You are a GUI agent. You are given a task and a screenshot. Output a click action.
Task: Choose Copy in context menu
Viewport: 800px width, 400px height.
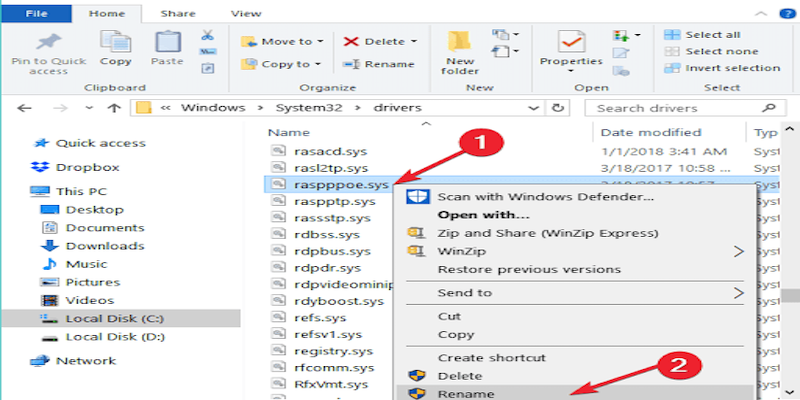(x=456, y=335)
